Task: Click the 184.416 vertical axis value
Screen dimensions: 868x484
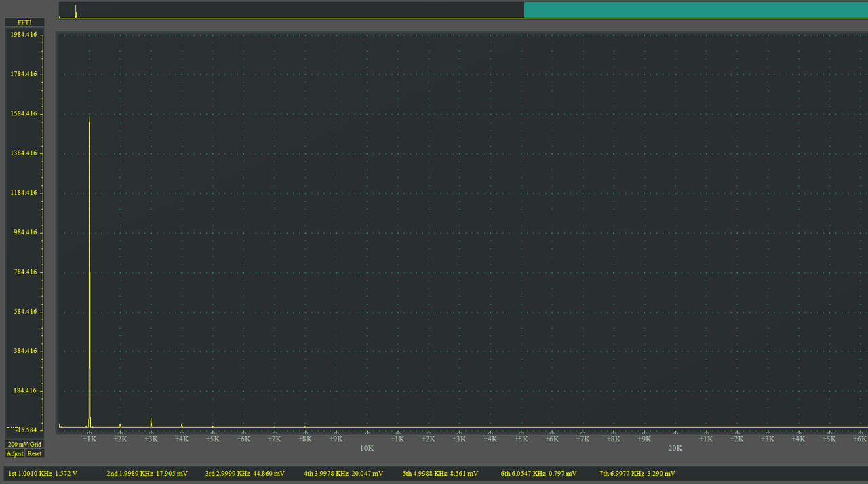Action: pos(24,390)
